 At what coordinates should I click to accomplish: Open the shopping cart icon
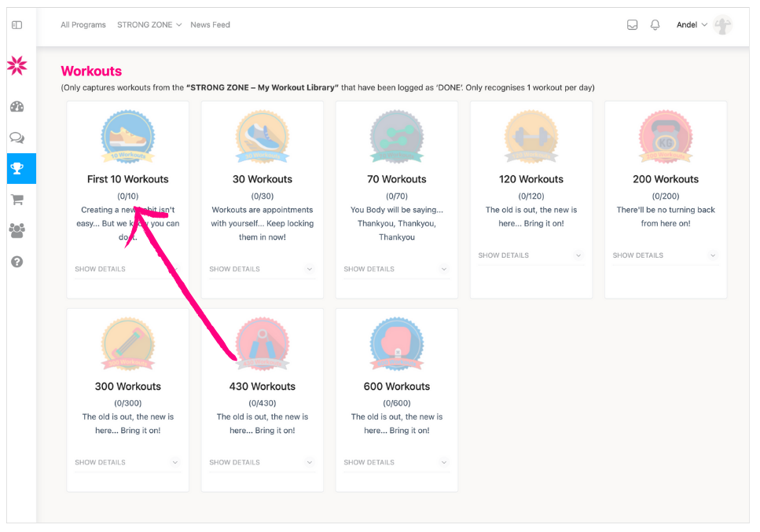[17, 200]
